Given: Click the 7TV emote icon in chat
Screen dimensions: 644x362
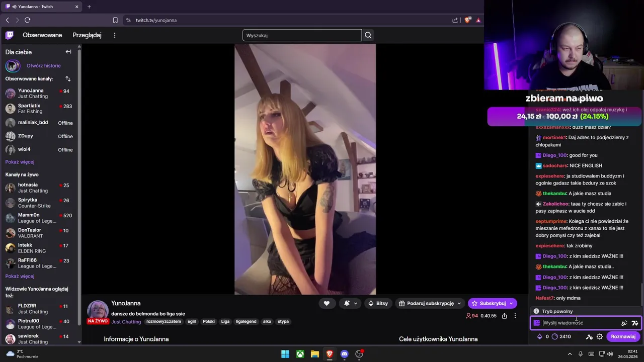Looking at the screenshot, I should point(635,323).
